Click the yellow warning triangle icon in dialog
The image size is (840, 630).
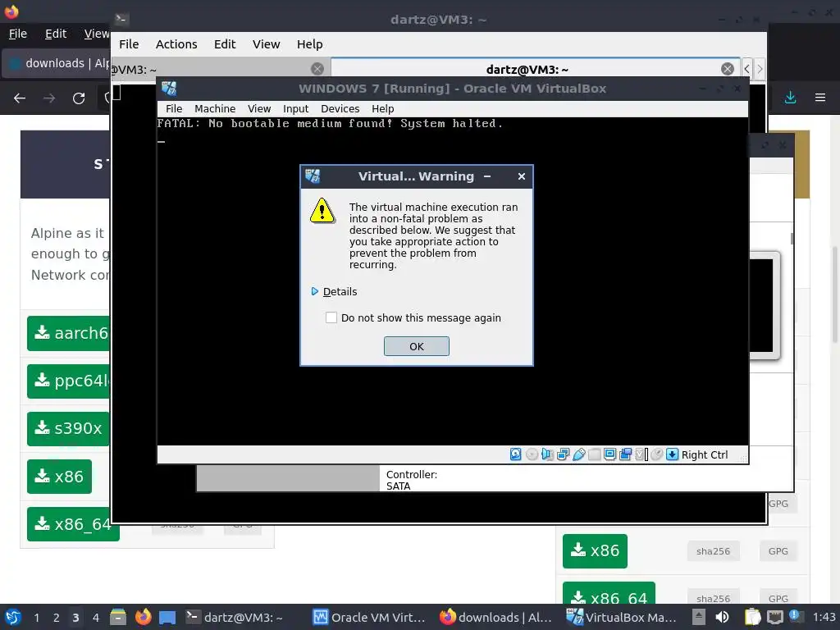(322, 211)
